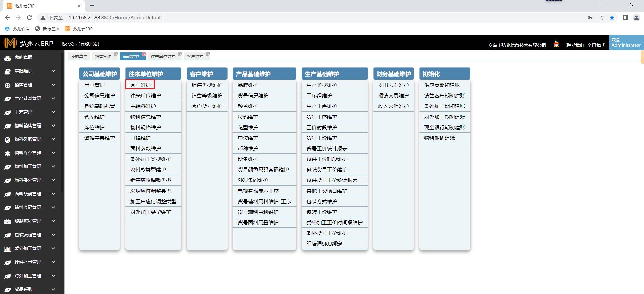Click the 我的桌面 dashboard icon in sidebar

tap(8, 58)
